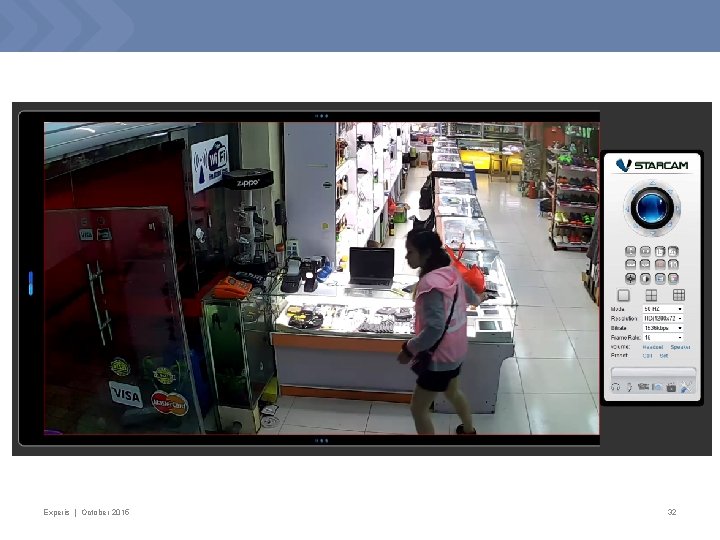Start horizontal patrol with left-right arrow button
This screenshot has height=540, width=720.
[645, 251]
